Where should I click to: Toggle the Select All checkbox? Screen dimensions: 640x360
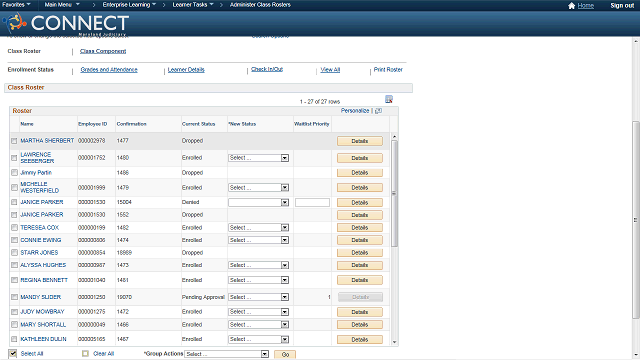13,353
